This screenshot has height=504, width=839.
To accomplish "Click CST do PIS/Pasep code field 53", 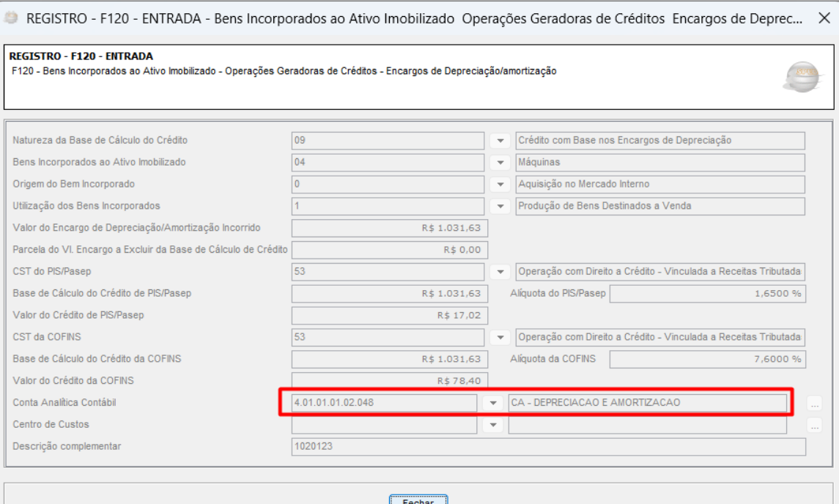I will pyautogui.click(x=388, y=272).
